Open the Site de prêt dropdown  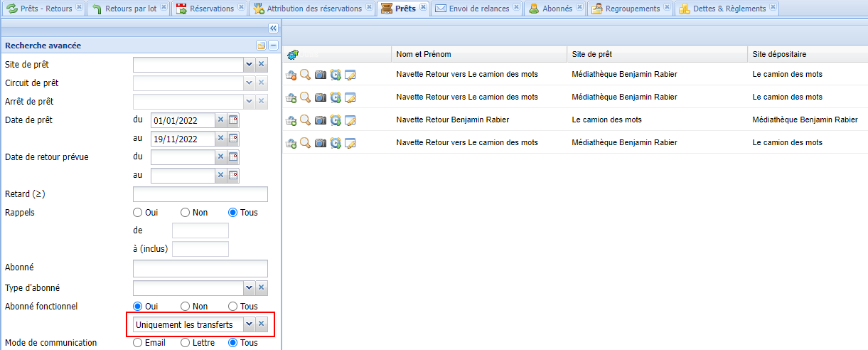249,65
